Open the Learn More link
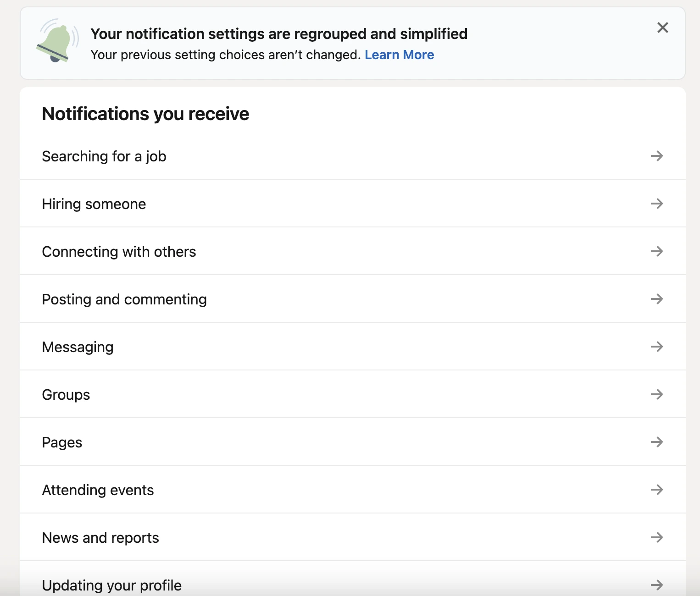This screenshot has width=700, height=596. 399,55
